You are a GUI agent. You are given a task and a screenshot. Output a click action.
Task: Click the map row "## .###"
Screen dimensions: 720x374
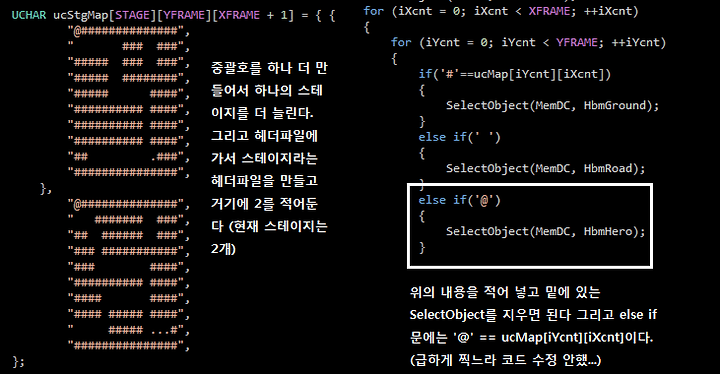coord(129,157)
